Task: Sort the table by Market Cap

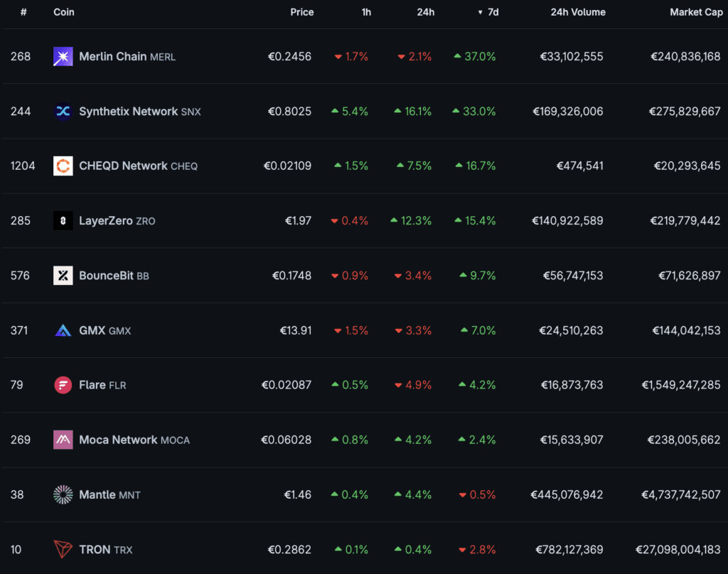Action: pos(696,12)
